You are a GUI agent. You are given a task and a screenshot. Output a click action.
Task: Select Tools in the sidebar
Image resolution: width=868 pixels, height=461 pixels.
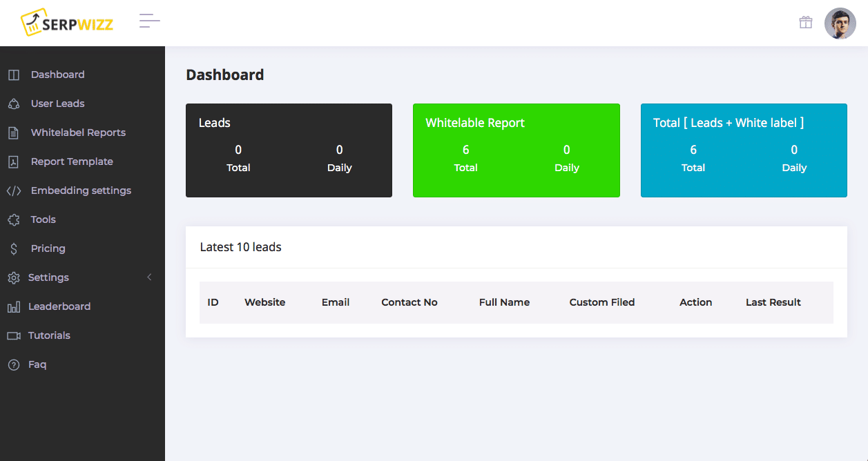coord(43,219)
